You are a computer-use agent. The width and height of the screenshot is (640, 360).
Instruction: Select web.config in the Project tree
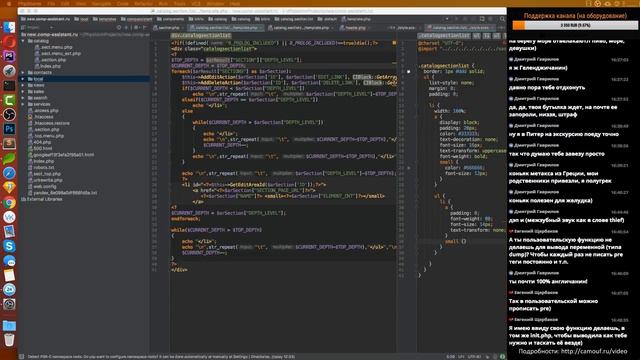44,186
